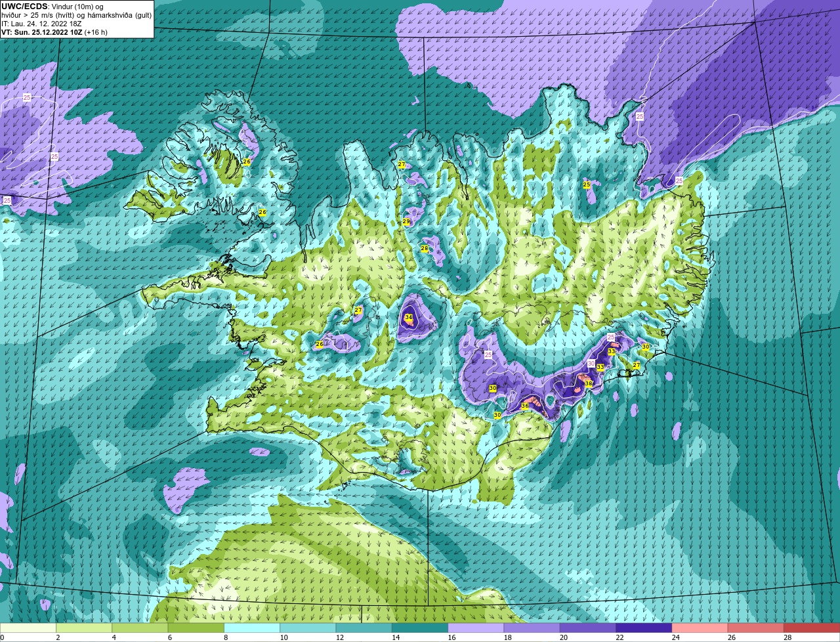This screenshot has height=642, width=840.
Task: Click the red legend swatch above 28 m/s
Action: [812, 628]
